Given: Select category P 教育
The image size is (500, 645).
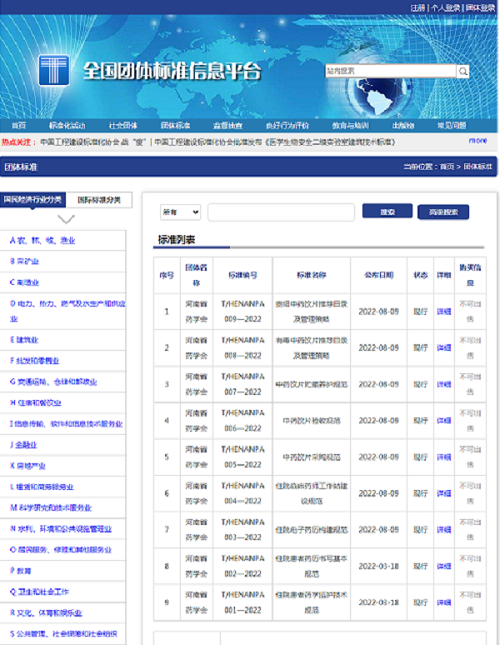Looking at the screenshot, I should [21, 571].
